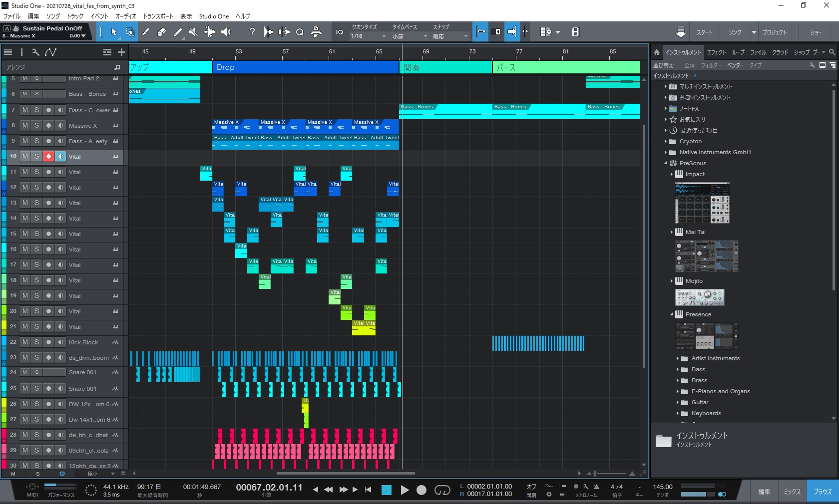Screen dimensions: 839x504
Task: Open the オーディオ menu
Action: (x=126, y=16)
